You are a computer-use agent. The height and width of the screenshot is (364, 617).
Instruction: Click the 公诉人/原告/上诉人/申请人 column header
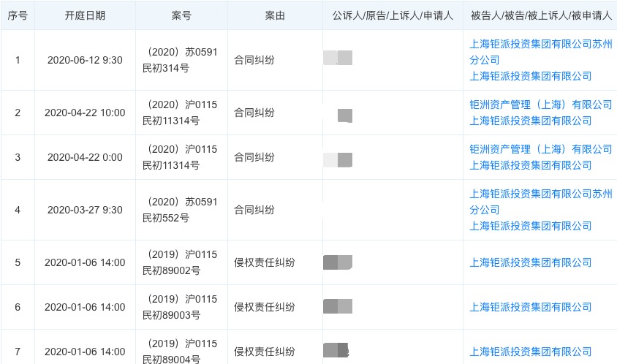tap(393, 15)
